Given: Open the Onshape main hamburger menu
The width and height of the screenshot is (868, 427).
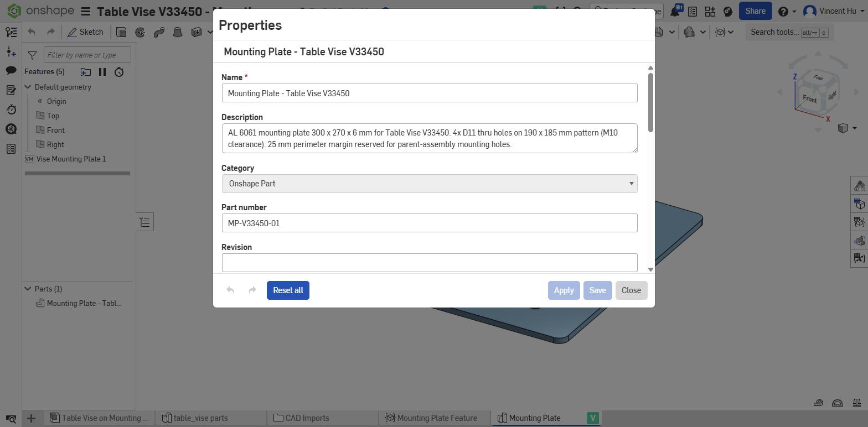Looking at the screenshot, I should [85, 11].
